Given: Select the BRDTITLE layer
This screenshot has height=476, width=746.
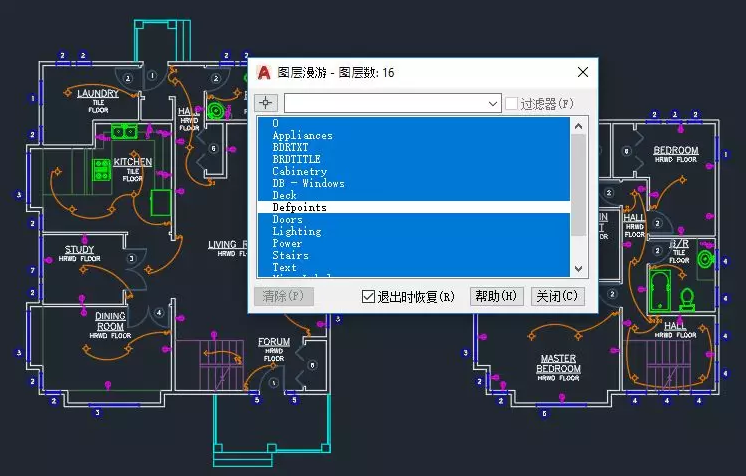Looking at the screenshot, I should pyautogui.click(x=413, y=159).
